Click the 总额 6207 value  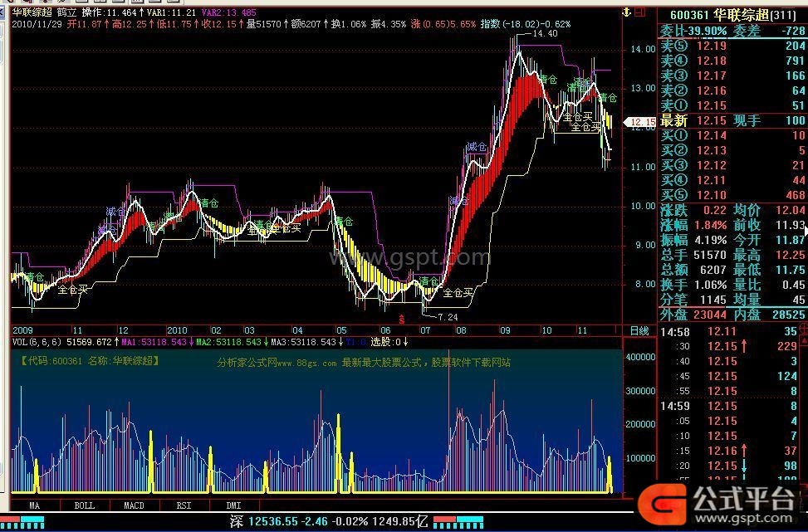(713, 270)
